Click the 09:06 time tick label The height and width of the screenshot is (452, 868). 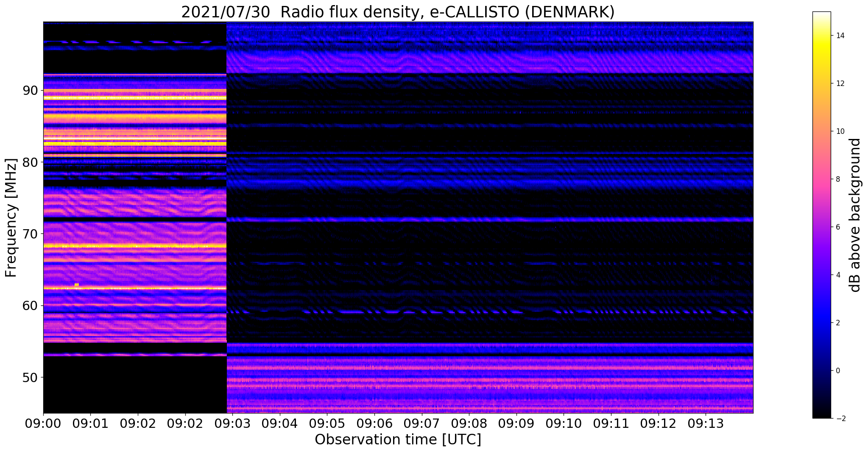pyautogui.click(x=374, y=423)
